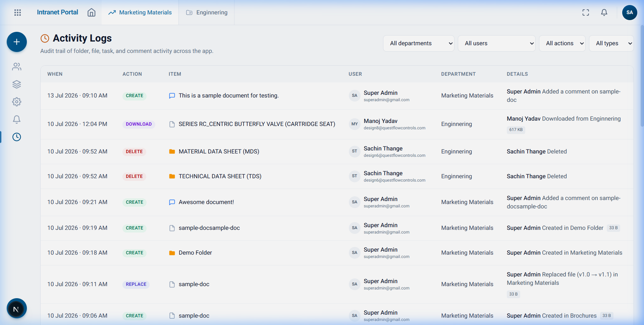The width and height of the screenshot is (644, 325).
Task: Open the SA profile avatar menu
Action: (630, 12)
